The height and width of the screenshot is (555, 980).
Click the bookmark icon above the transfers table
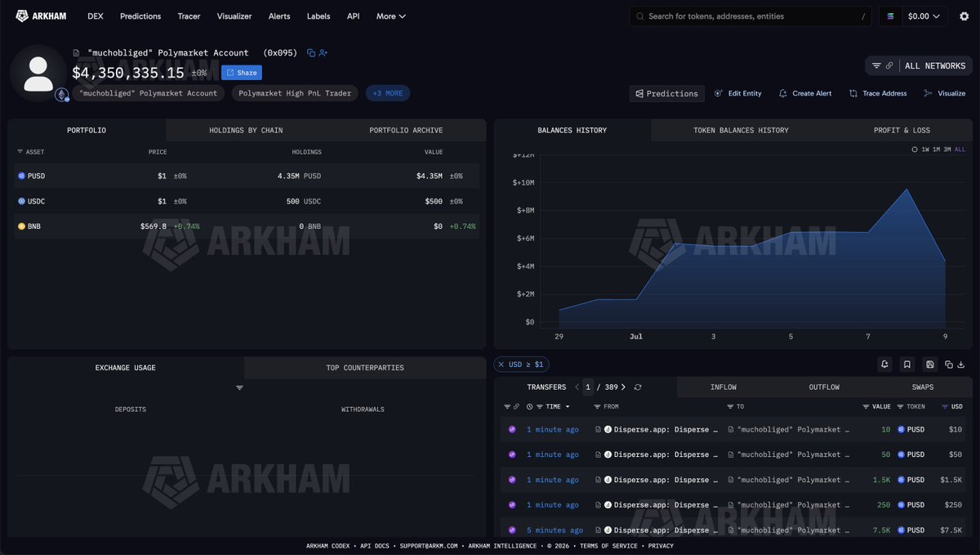(906, 365)
